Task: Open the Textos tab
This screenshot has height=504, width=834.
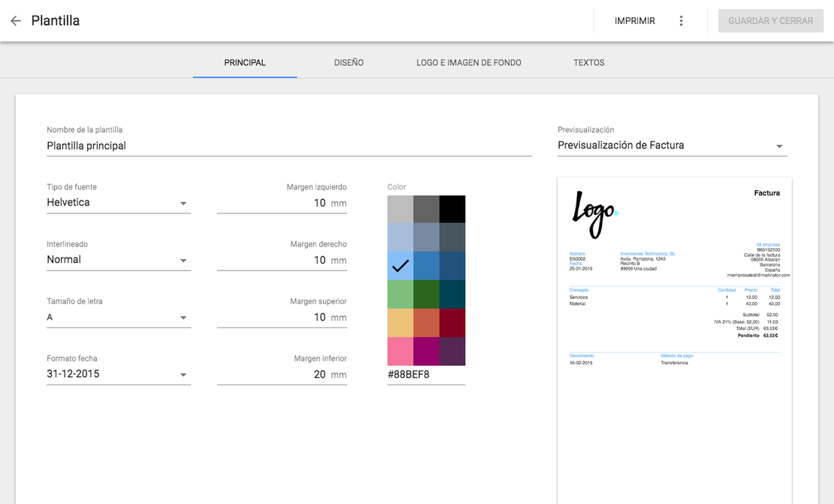Action: pyautogui.click(x=589, y=63)
